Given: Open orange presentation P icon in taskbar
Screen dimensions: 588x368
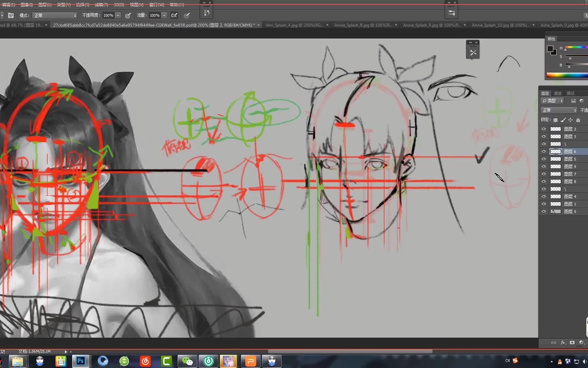Looking at the screenshot, I should (250, 361).
